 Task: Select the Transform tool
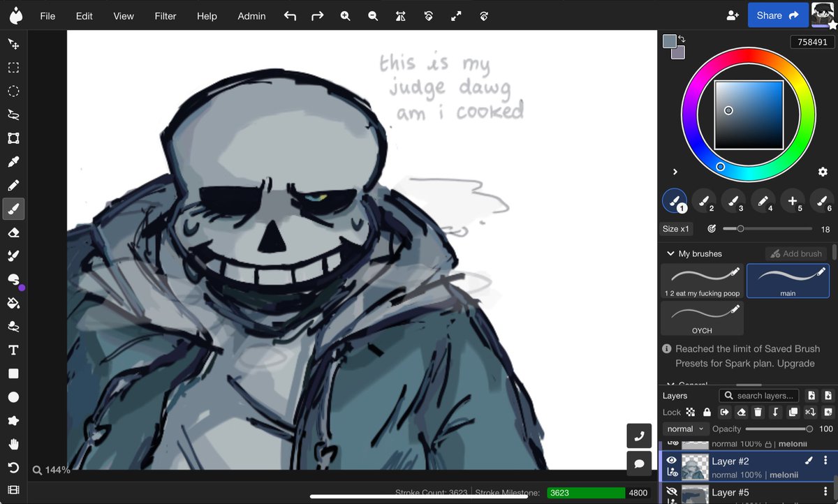pos(13,138)
